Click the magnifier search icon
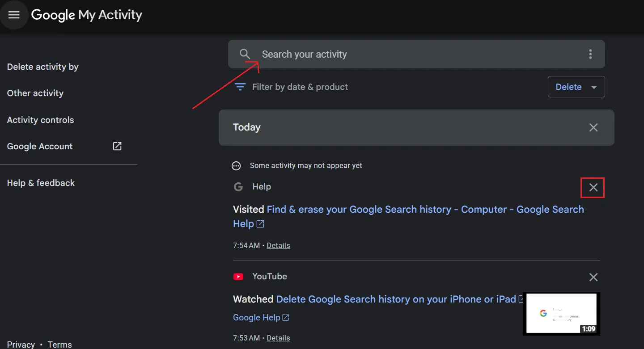 [245, 54]
